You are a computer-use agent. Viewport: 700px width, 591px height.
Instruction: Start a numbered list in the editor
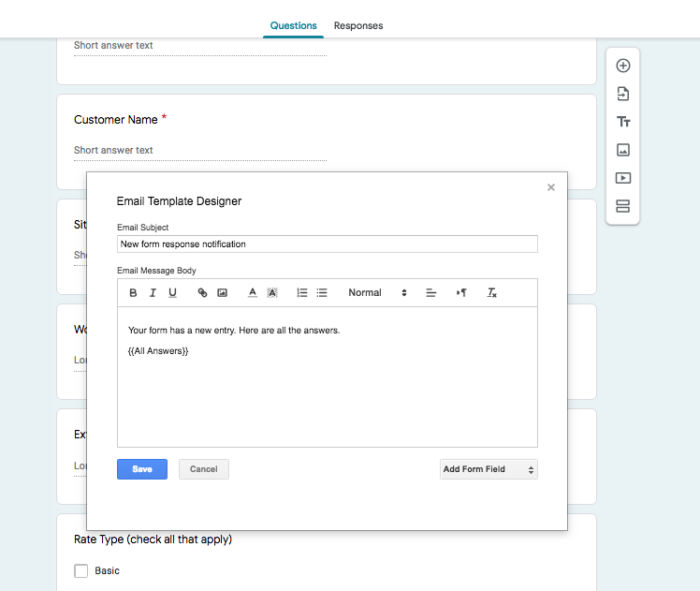coord(301,293)
